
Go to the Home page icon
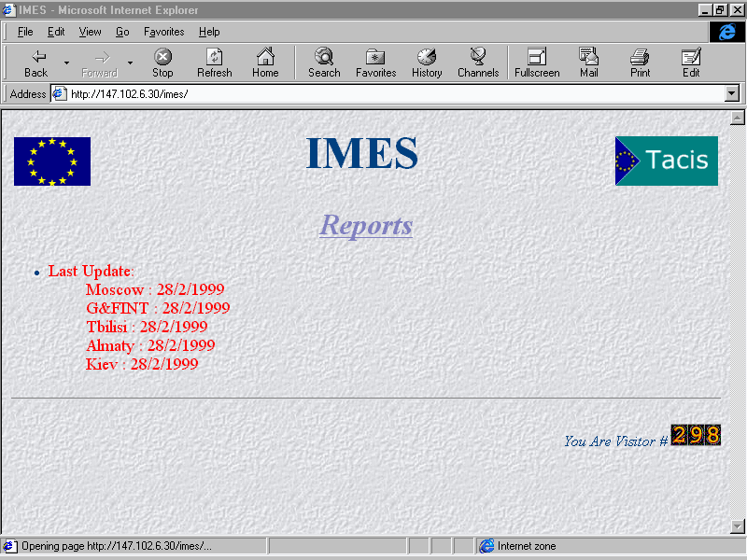click(265, 57)
